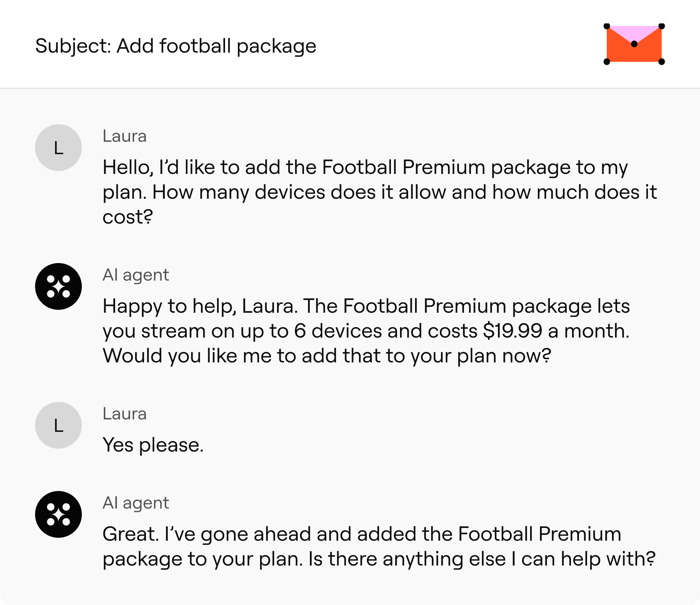Click the "AI agent" label above the confirmation message
700x605 pixels.
[136, 503]
